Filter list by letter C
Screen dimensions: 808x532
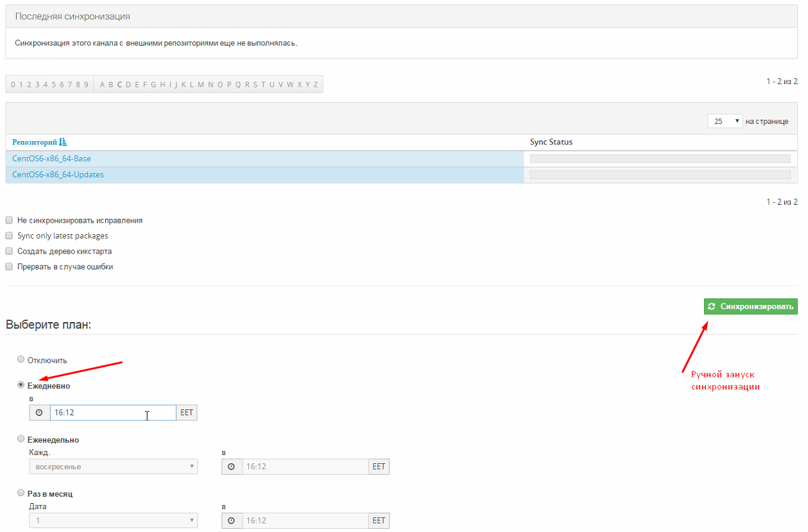coord(119,84)
